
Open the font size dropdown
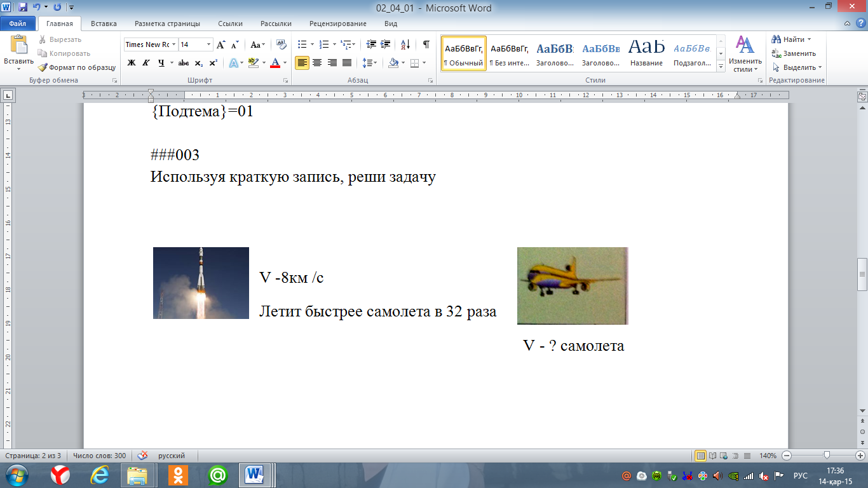[208, 44]
